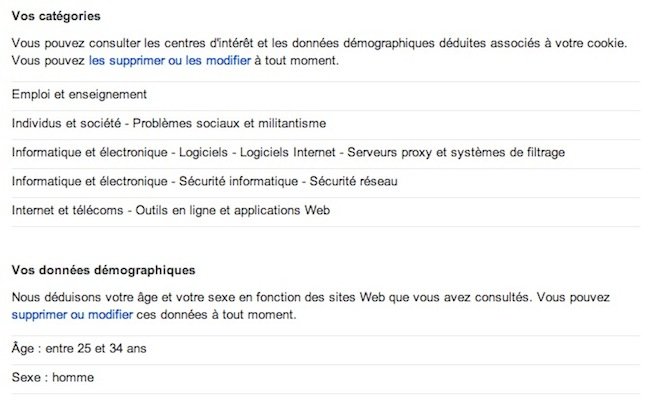The image size is (650, 401).
Task: Click 'homme' value text
Action: (x=73, y=378)
